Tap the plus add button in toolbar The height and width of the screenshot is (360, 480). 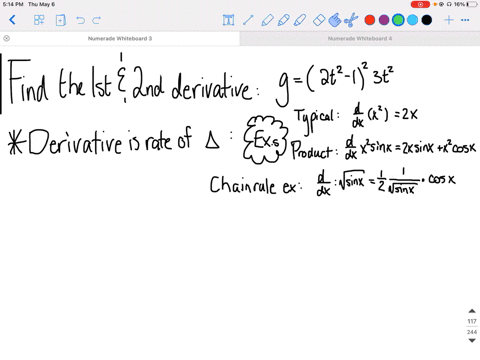tap(449, 20)
